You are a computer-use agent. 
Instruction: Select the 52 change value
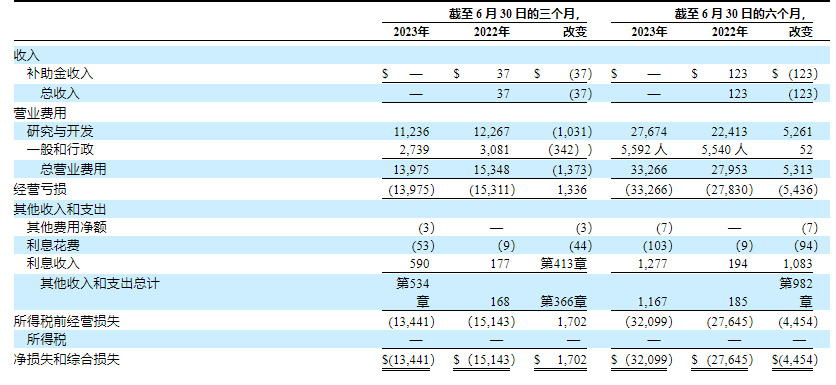[807, 150]
